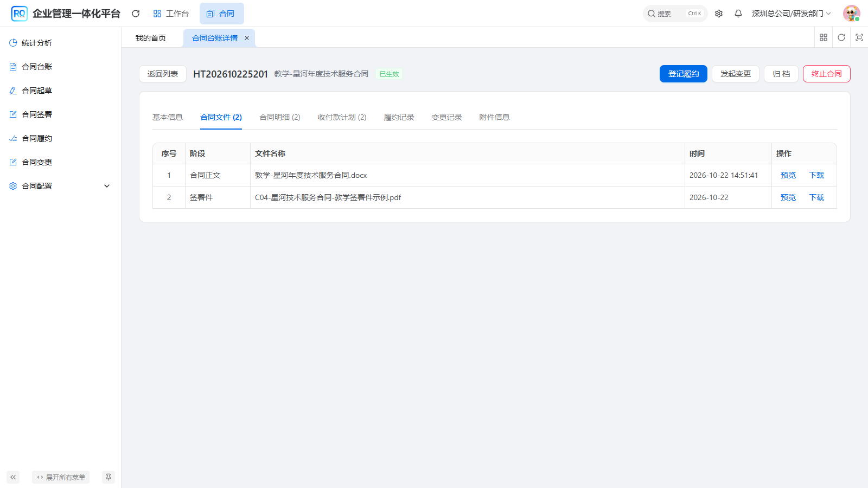Select the 合同 top navigation item
Viewport: 868px width, 488px height.
[221, 14]
